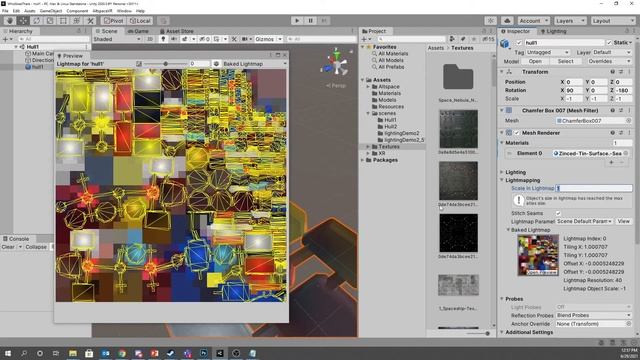Click the Console Clear button
Screen dimensions: 640x360
(x=8, y=247)
